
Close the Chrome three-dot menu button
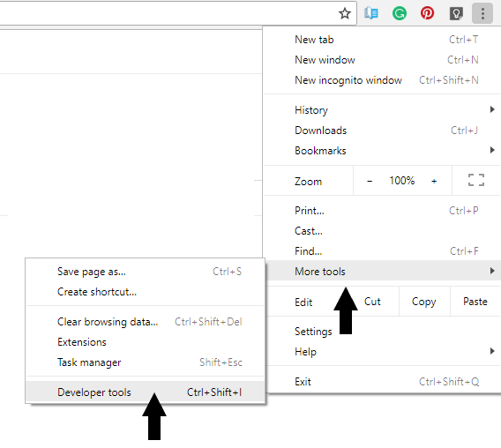pyautogui.click(x=482, y=13)
